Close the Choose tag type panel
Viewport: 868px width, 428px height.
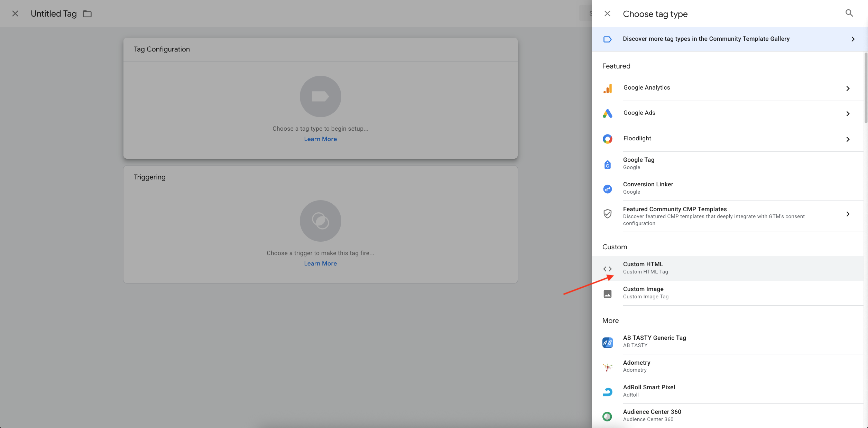point(607,13)
